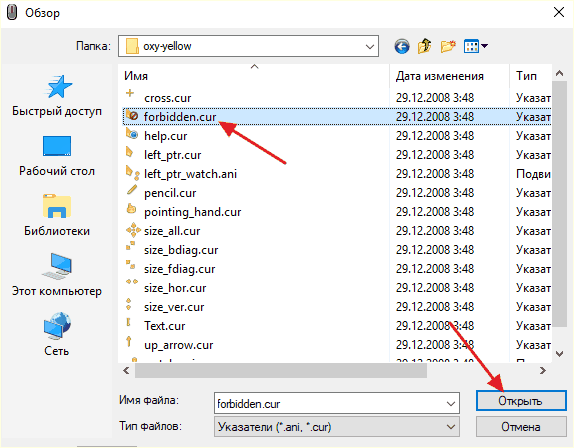Screen dimensions: 574x448
Task: Open Быстрый доступ in the sidebar
Action: [57, 95]
